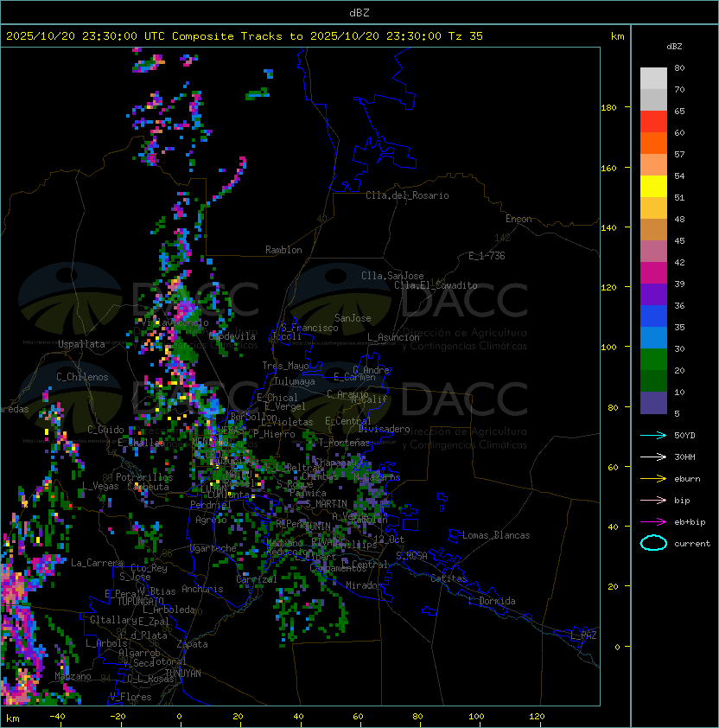Click the 'Encon' map label
The height and width of the screenshot is (728, 719).
point(519,219)
